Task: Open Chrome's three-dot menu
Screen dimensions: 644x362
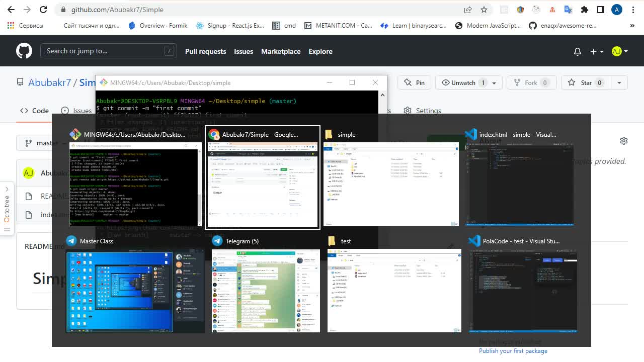Action: coord(633,10)
